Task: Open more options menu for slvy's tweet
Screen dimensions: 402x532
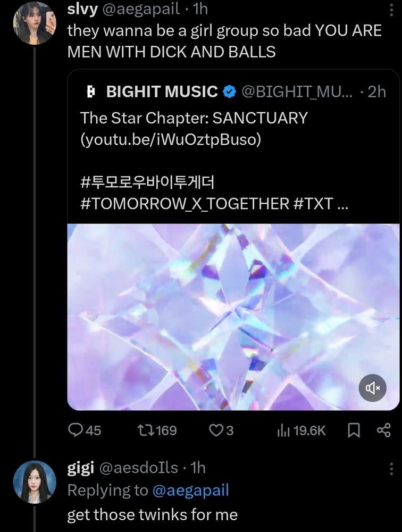Action: [x=391, y=10]
